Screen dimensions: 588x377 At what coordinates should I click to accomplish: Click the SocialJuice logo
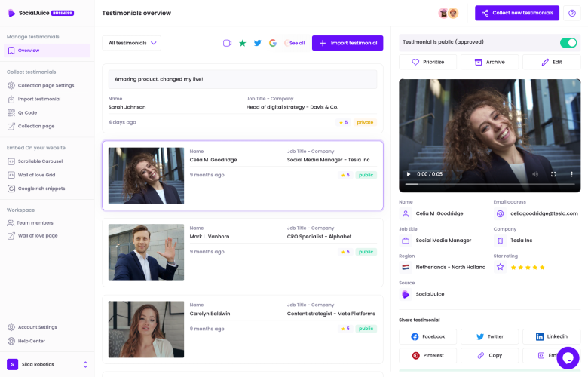(41, 13)
